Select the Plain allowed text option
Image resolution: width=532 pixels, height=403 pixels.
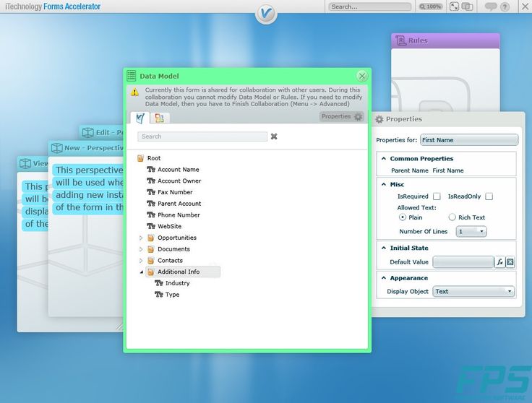tap(403, 217)
